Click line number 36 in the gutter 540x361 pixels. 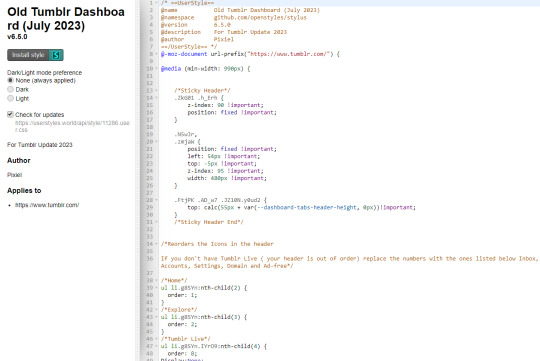(x=149, y=258)
